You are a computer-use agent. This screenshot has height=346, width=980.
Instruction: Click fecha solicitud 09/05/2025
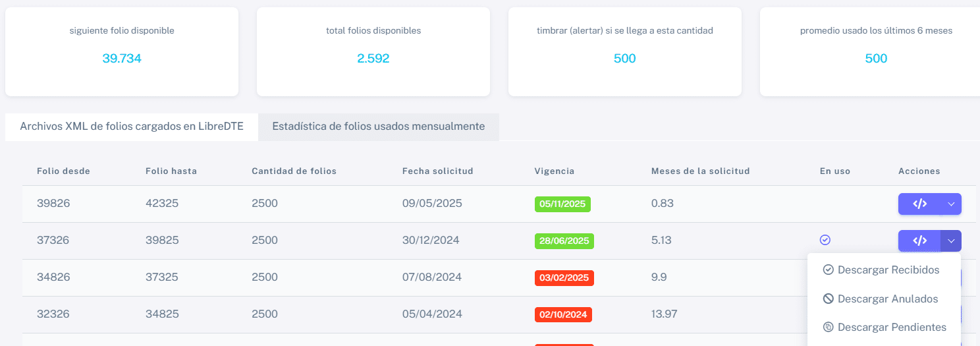pos(432,204)
